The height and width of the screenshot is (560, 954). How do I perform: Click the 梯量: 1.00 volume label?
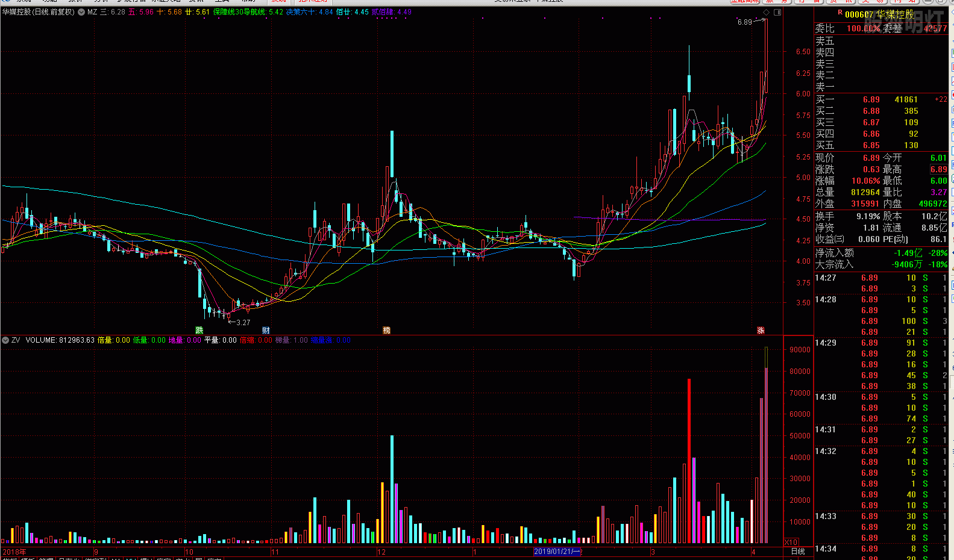292,340
